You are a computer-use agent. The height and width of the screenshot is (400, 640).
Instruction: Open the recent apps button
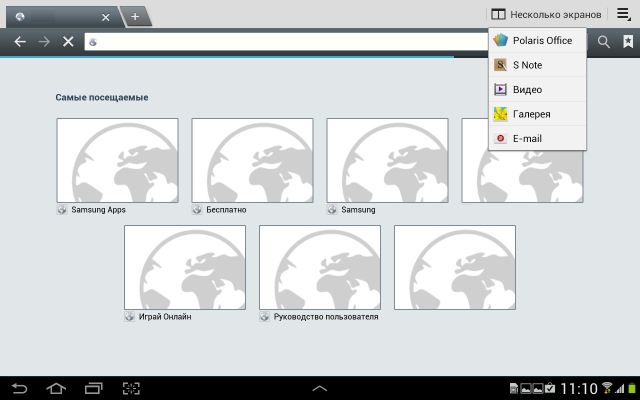click(93, 388)
